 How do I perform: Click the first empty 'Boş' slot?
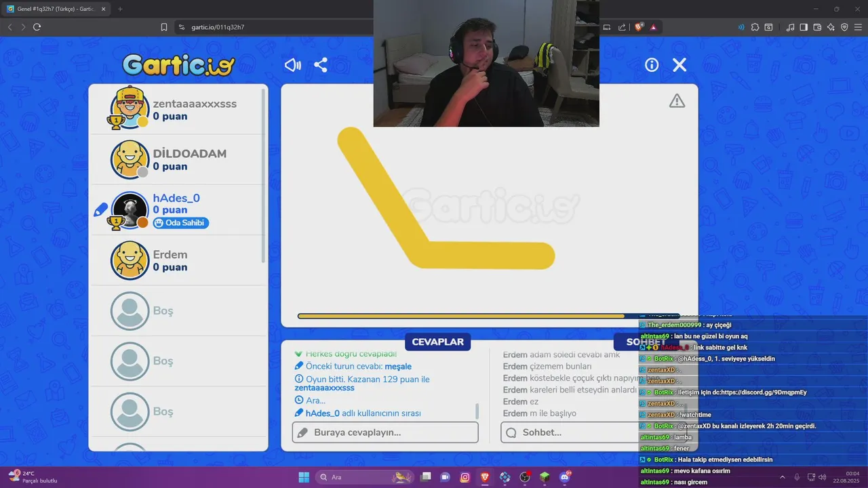pos(178,310)
